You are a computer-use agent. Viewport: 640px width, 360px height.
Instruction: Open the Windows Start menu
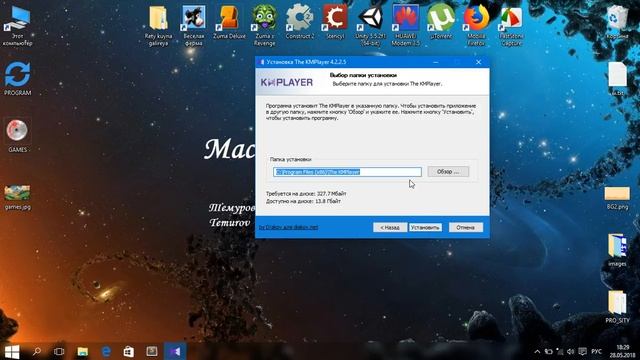(x=12, y=351)
